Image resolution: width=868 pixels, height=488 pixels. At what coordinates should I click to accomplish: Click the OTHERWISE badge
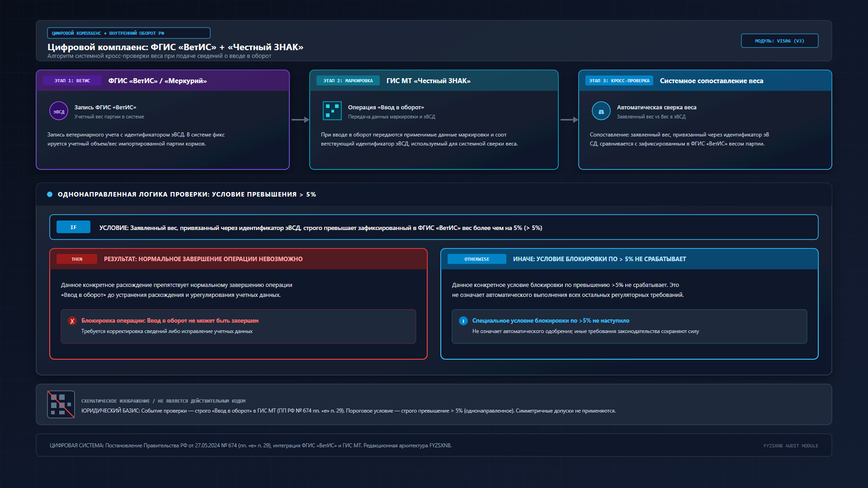pyautogui.click(x=477, y=259)
